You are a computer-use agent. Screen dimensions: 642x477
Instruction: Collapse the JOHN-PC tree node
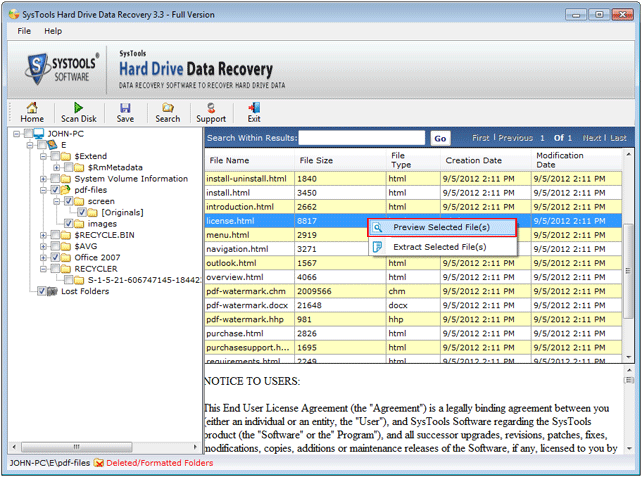pyautogui.click(x=16, y=134)
